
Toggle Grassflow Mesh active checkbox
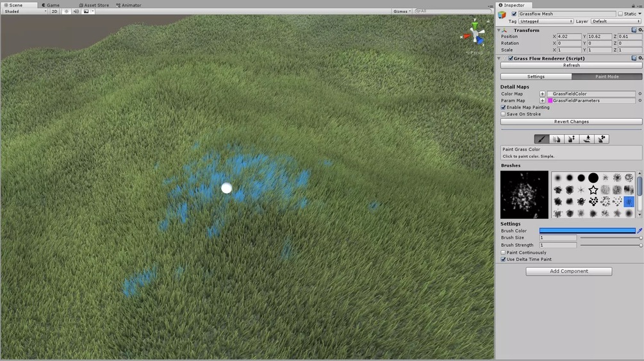tap(514, 13)
